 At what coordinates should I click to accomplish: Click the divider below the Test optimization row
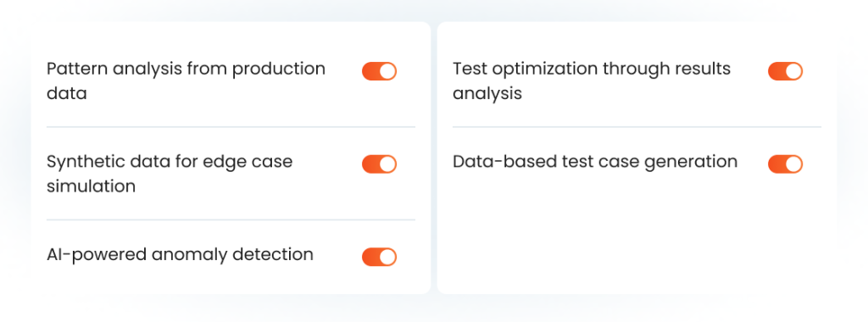pyautogui.click(x=637, y=127)
